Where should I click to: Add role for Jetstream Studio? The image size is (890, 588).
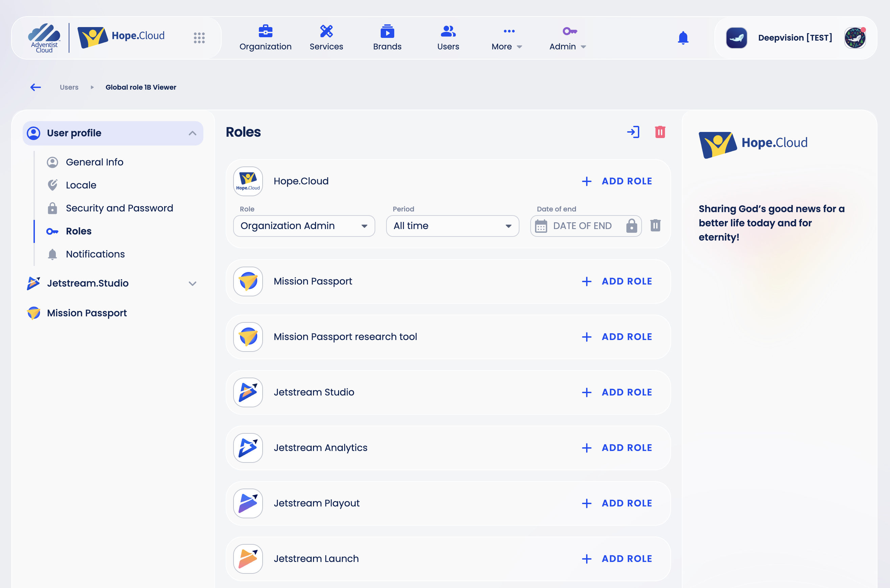[617, 392]
